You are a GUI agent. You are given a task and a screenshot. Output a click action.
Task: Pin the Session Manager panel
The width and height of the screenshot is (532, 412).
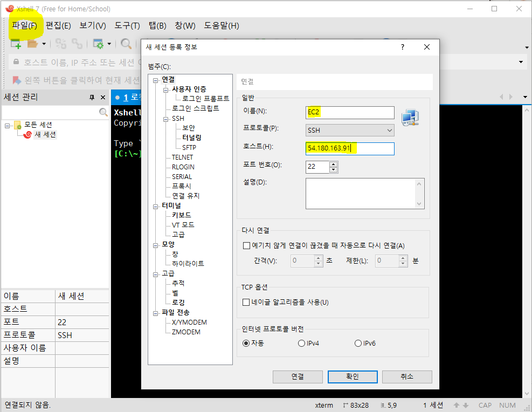[92, 98]
